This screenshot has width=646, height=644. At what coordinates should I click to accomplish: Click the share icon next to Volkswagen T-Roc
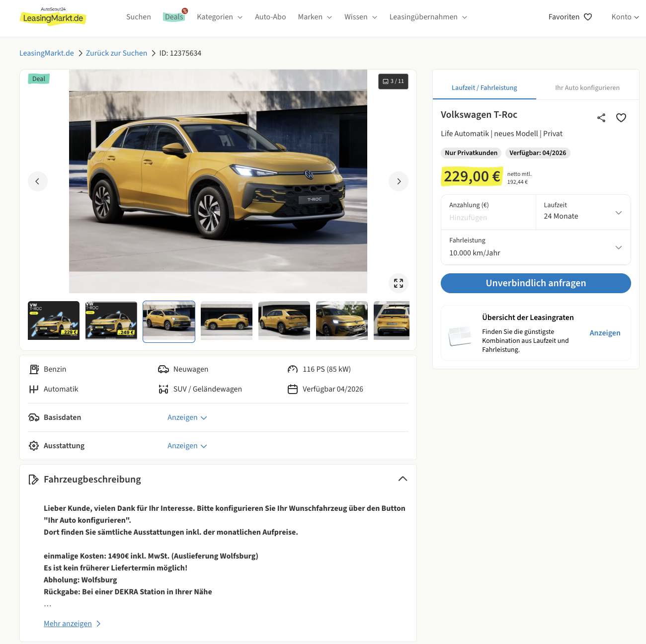click(x=601, y=118)
